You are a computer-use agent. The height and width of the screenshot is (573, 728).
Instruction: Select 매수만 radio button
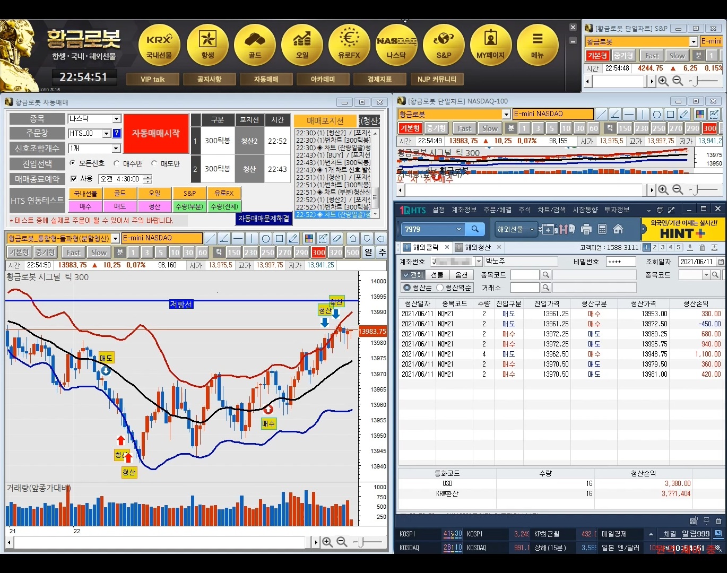click(x=116, y=163)
